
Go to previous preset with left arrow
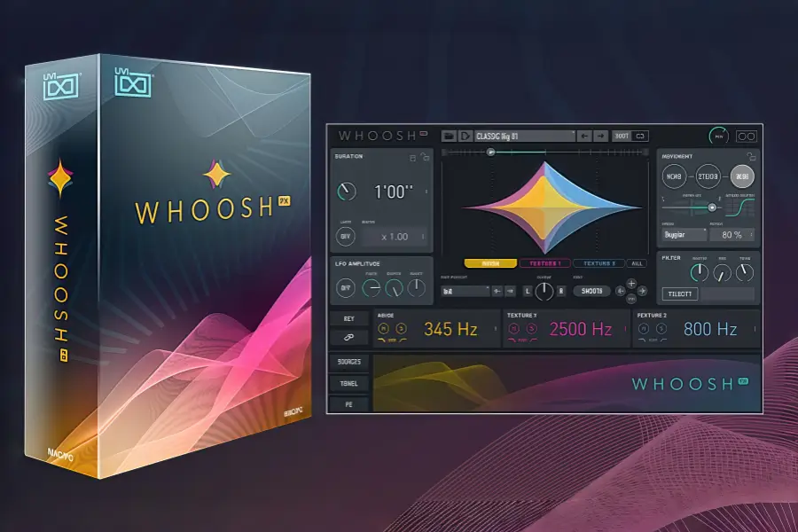click(x=585, y=136)
